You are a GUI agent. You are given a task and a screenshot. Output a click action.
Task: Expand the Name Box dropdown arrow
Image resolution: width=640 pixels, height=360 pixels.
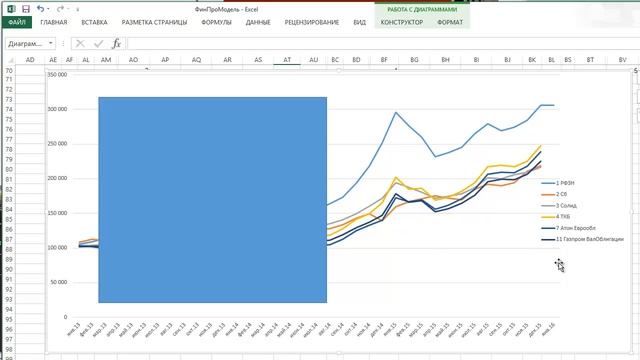pyautogui.click(x=51, y=43)
